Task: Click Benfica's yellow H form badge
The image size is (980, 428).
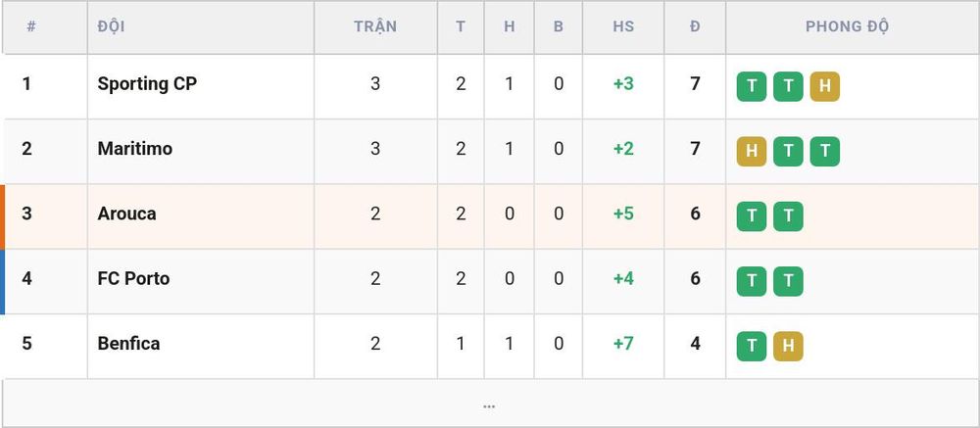Action: pyautogui.click(x=788, y=346)
